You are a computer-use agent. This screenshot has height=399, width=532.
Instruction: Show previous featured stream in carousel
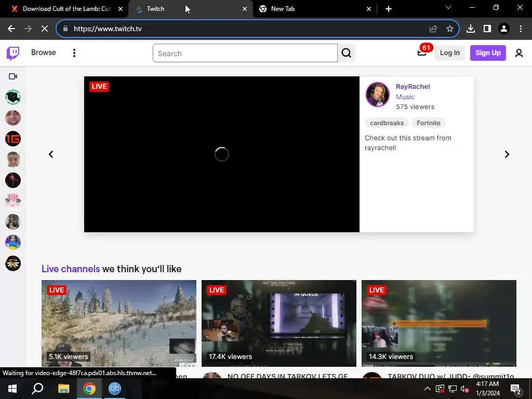click(51, 154)
